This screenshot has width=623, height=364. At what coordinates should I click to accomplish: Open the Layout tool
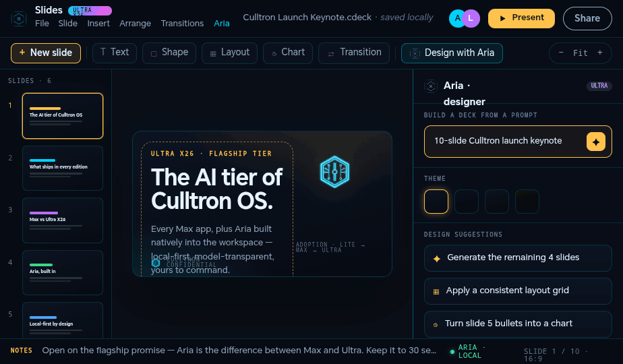[229, 53]
